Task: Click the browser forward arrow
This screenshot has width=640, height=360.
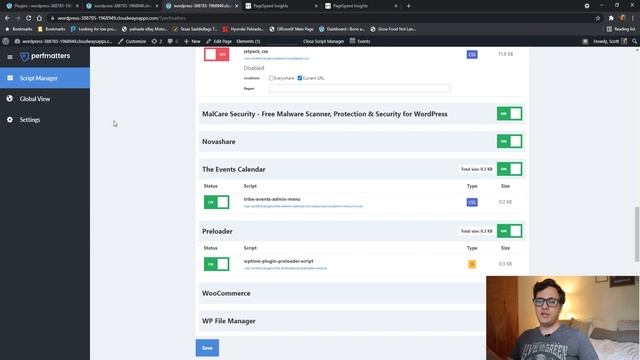Action: (18, 18)
